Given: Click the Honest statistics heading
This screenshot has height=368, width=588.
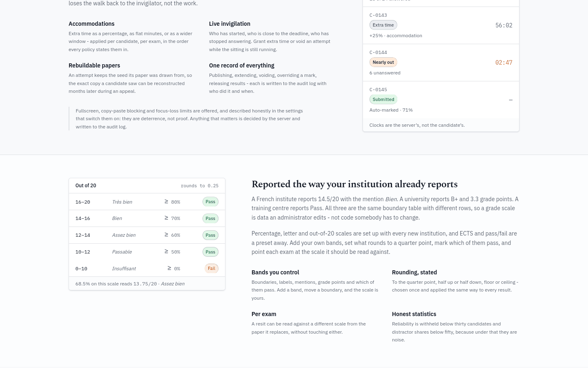Looking at the screenshot, I should coord(414,314).
